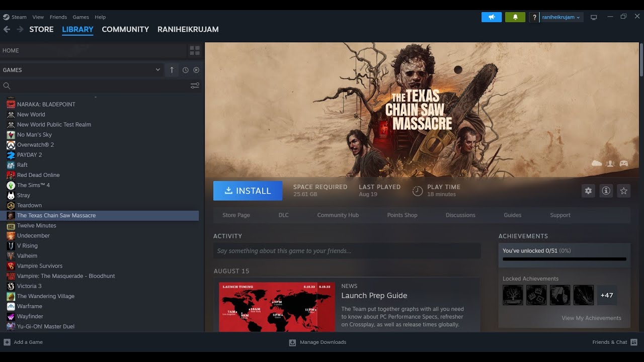Open game settings gear icon

pyautogui.click(x=588, y=191)
